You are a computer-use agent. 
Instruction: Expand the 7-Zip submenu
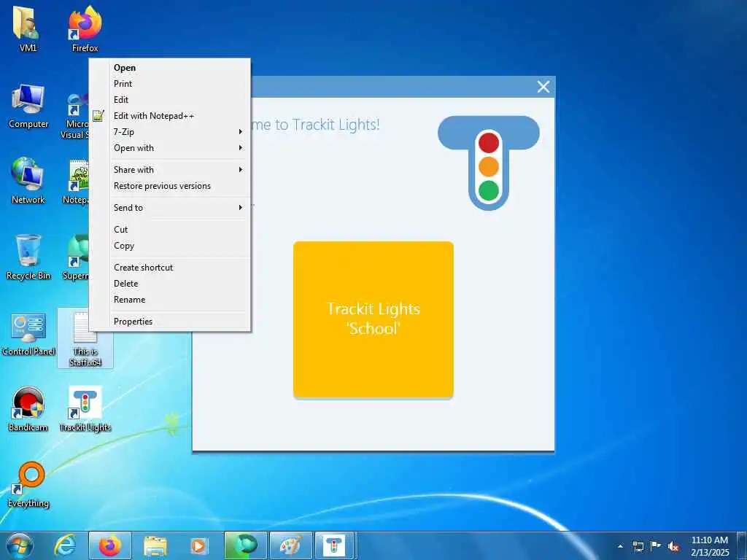coord(170,132)
